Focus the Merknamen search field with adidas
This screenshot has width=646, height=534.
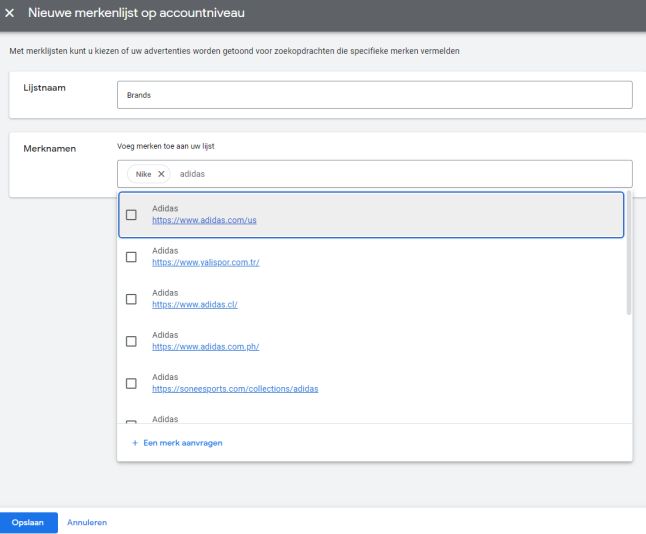click(x=400, y=174)
